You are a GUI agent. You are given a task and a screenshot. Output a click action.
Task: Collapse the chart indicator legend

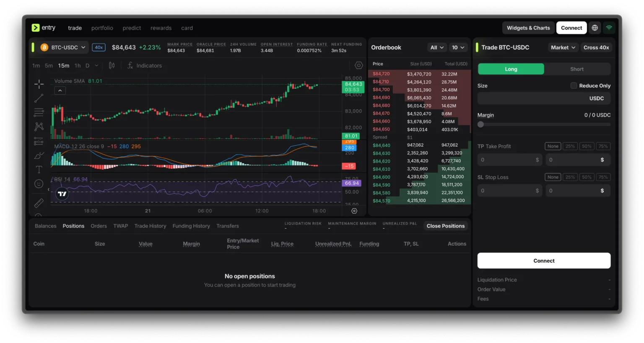point(60,90)
